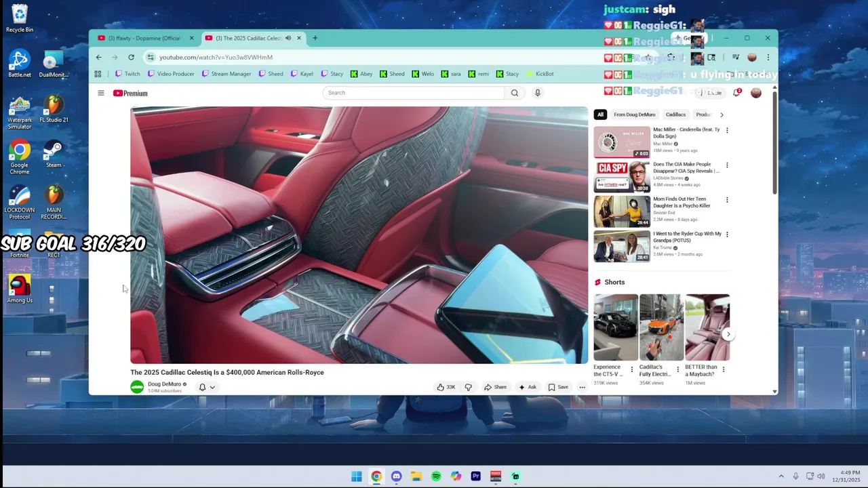Reload the YouTube page
Viewport: 868px width, 488px height.
pyautogui.click(x=131, y=57)
